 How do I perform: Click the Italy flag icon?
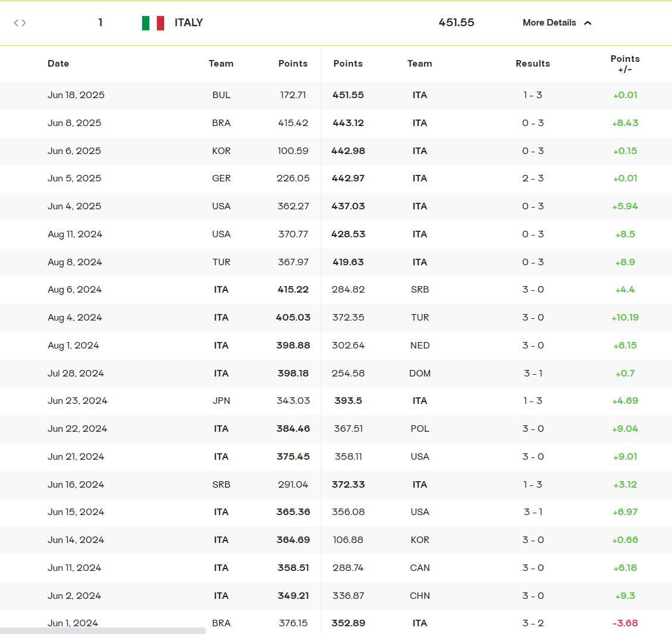point(153,23)
